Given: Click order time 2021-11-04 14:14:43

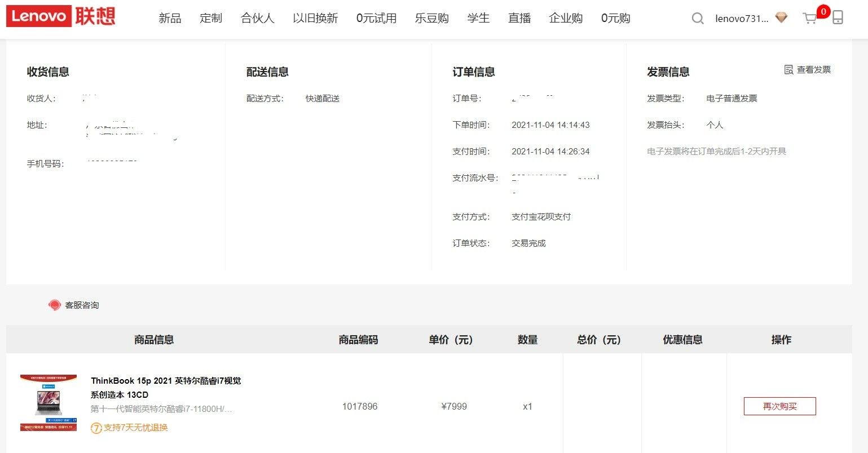Looking at the screenshot, I should click(x=550, y=125).
